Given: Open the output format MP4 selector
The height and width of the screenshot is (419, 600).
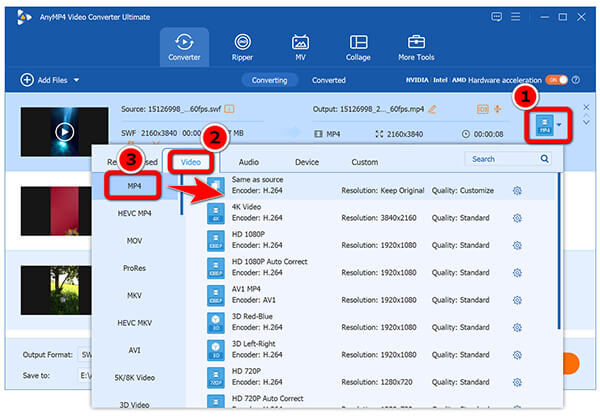Looking at the screenshot, I should [x=548, y=125].
